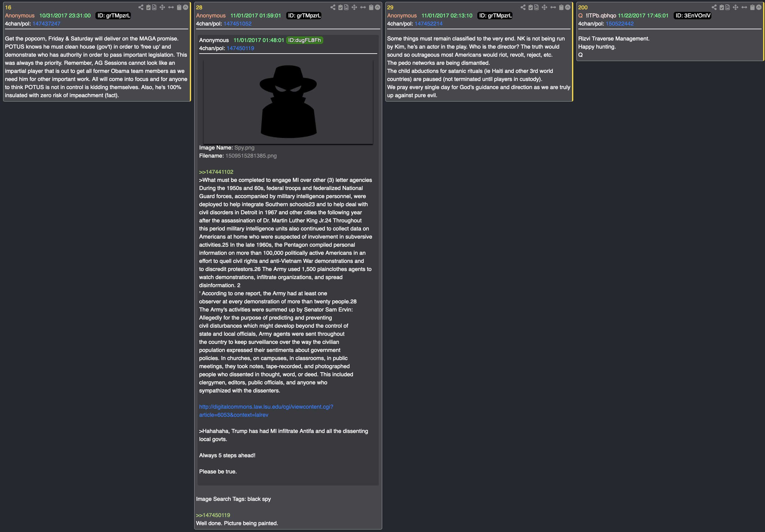The height and width of the screenshot is (532, 765).
Task: Click post number 29
Action: pos(390,7)
